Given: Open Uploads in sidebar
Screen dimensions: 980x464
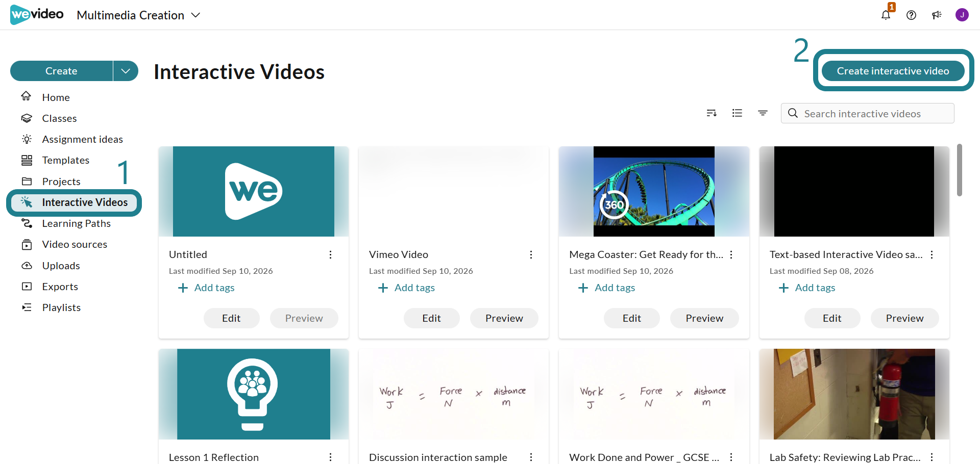Looking at the screenshot, I should 61,266.
